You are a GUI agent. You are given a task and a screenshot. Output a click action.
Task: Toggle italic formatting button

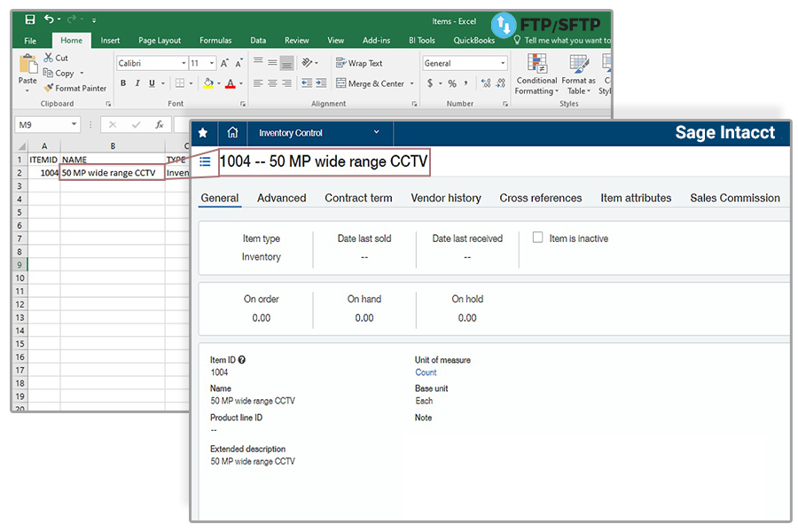pos(137,83)
